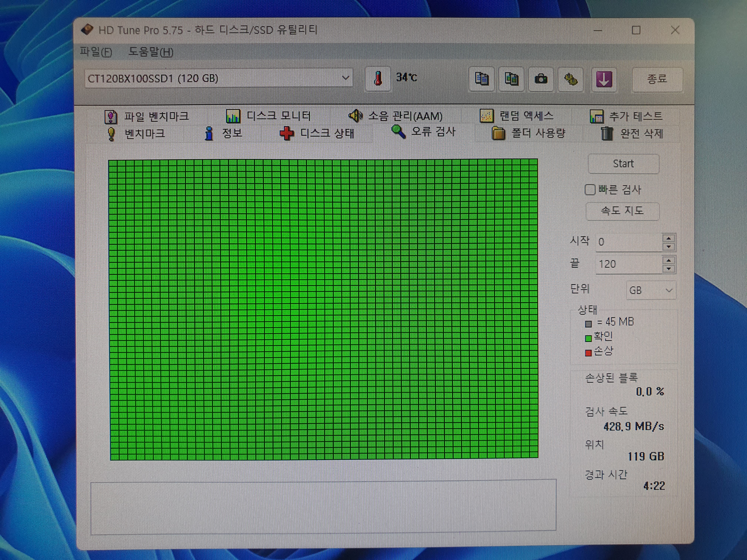Click the 파일 벤치마크 tab icon
747x560 pixels.
tap(111, 117)
